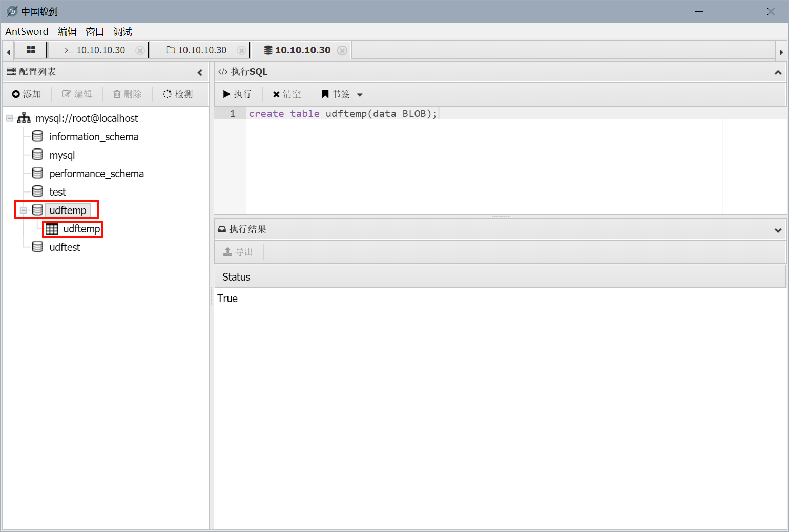This screenshot has width=789, height=532.
Task: Switch to the file manager 10.10.10.30 tab
Action: tap(197, 50)
